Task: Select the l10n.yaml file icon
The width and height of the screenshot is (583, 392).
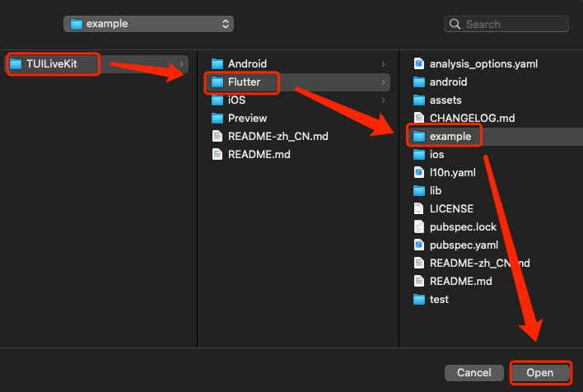Action: click(419, 173)
